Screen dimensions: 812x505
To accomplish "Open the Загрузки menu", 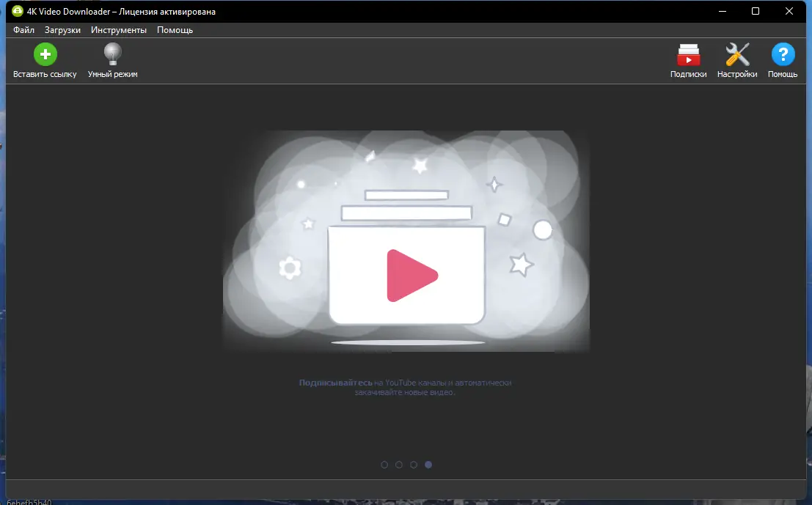I will pyautogui.click(x=62, y=30).
